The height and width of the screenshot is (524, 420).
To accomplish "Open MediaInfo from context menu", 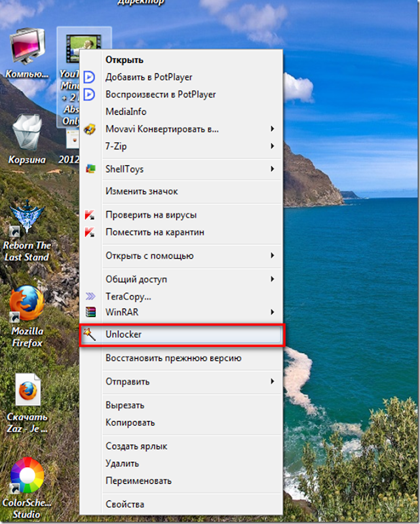I will 181,111.
